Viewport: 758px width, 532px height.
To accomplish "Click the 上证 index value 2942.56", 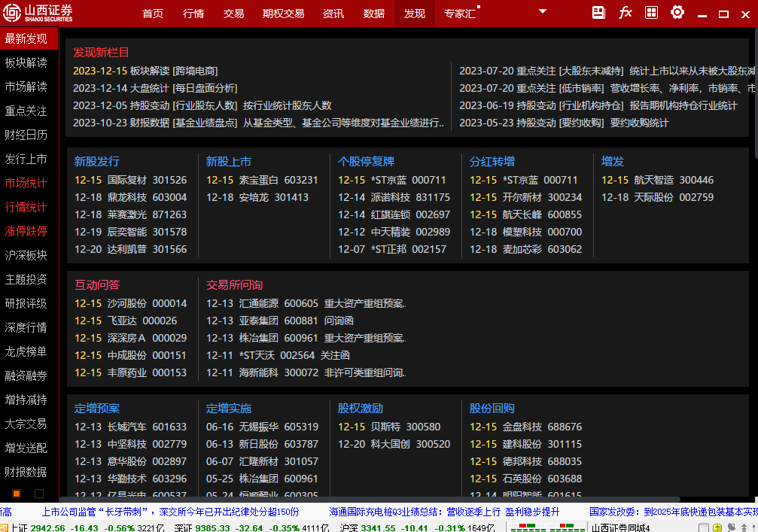I will pos(47,528).
